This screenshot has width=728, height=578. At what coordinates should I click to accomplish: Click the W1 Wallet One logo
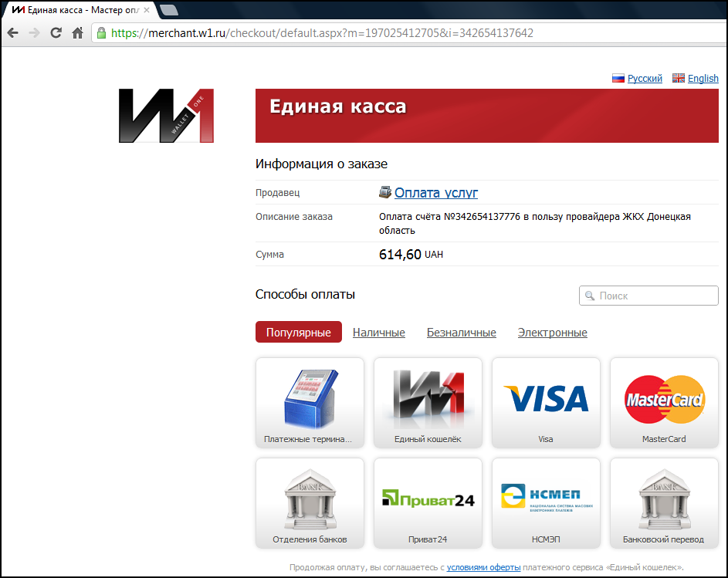pyautogui.click(x=166, y=116)
